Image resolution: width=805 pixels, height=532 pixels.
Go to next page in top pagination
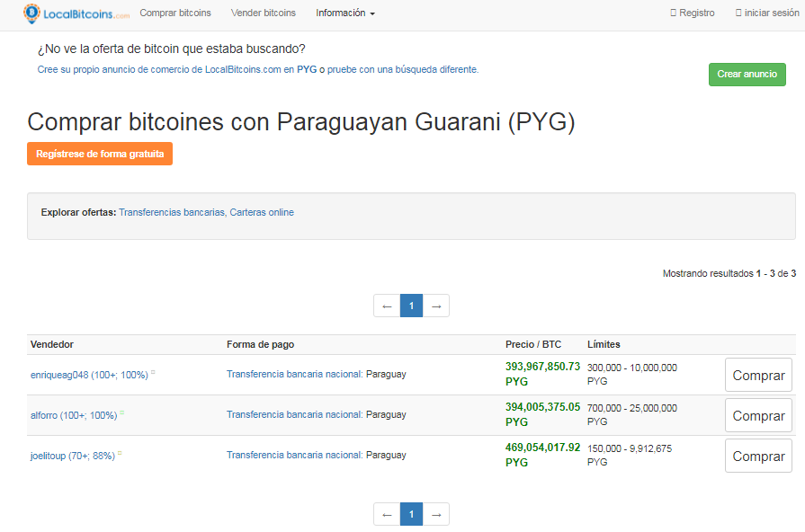pos(436,306)
